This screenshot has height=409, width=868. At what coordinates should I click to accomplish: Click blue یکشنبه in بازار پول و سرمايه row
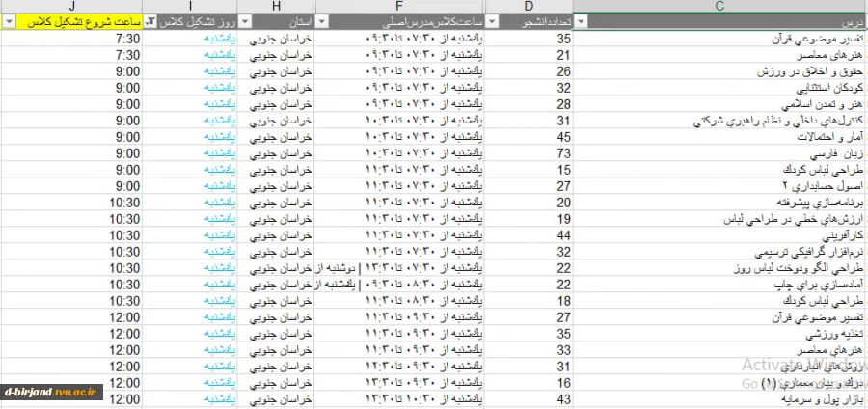(x=220, y=399)
